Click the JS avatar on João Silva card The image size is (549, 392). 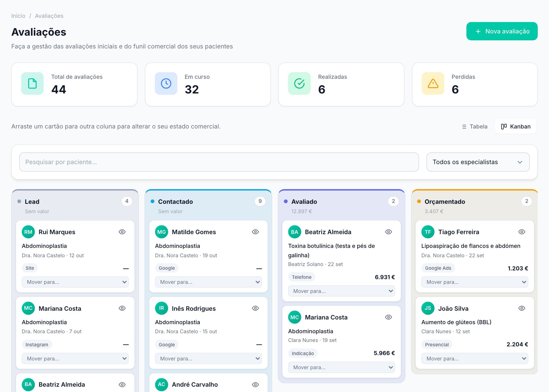point(428,308)
